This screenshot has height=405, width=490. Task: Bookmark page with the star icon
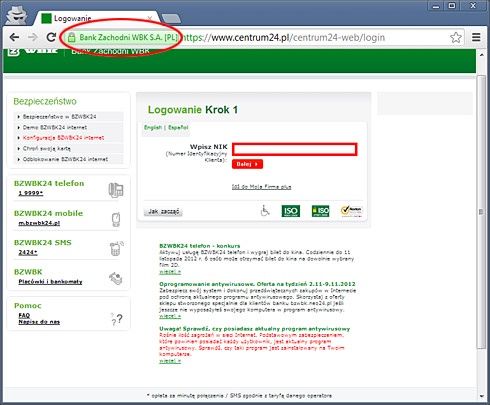[456, 37]
